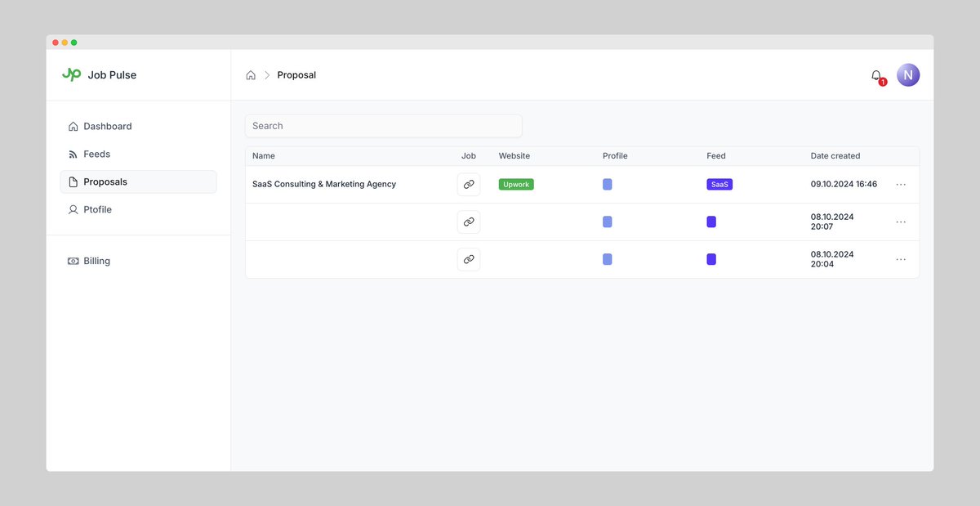This screenshot has height=506, width=980.
Task: Click the Job Pulse brand text
Action: (112, 75)
